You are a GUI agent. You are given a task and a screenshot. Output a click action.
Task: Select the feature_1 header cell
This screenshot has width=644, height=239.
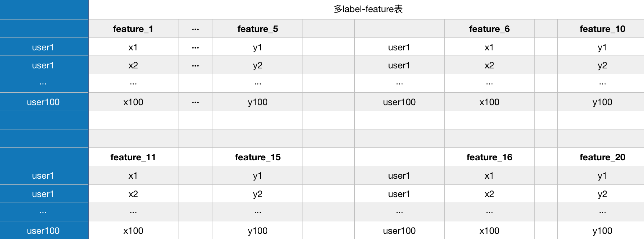[x=133, y=29]
